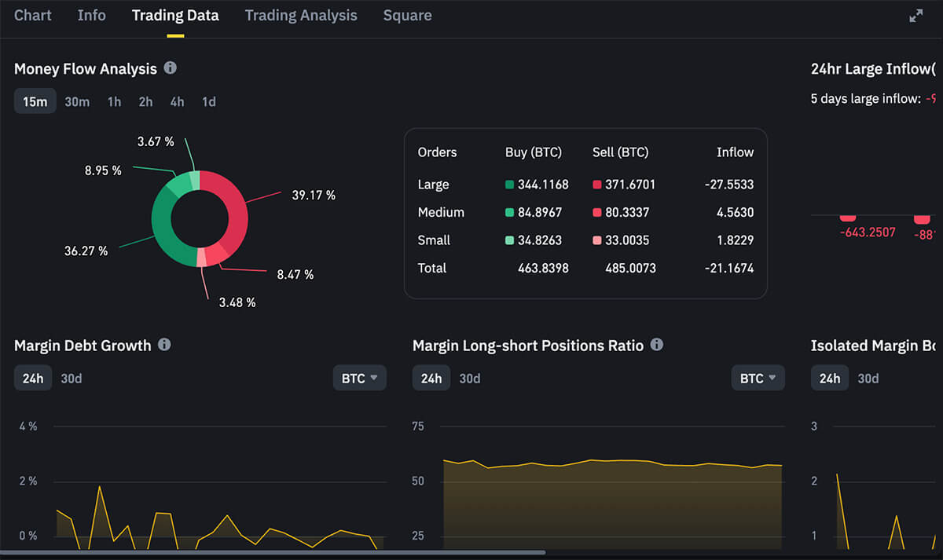Go to the Square tab
Image resolution: width=943 pixels, height=560 pixels.
point(407,16)
